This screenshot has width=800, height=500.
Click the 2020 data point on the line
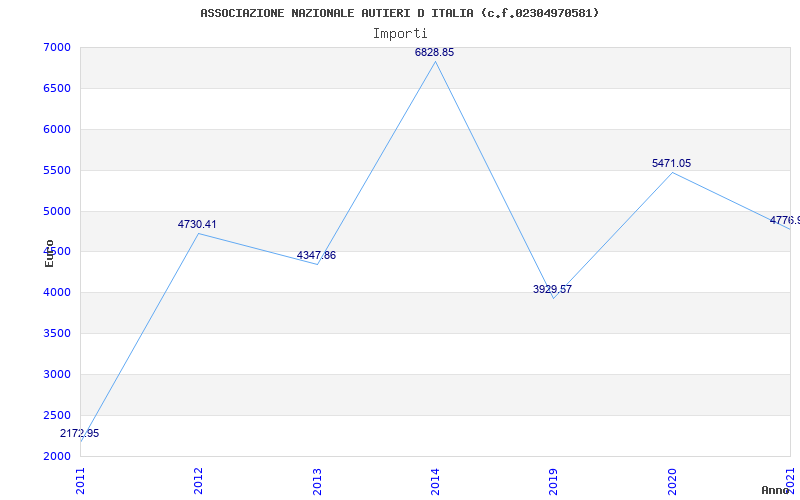(672, 172)
